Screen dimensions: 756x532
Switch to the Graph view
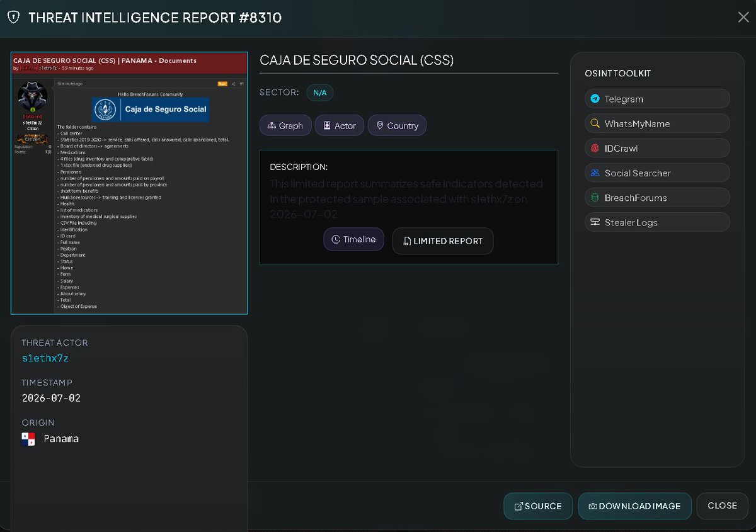285,125
